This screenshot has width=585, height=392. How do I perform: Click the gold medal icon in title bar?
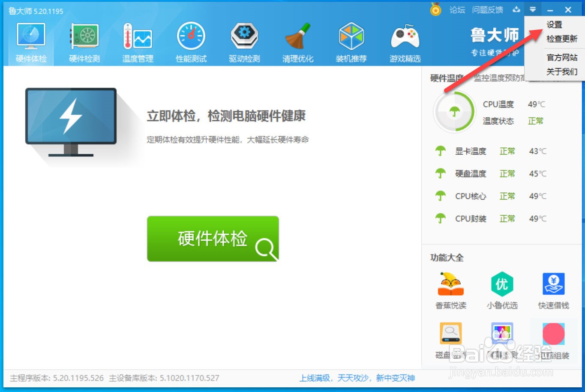pos(436,9)
